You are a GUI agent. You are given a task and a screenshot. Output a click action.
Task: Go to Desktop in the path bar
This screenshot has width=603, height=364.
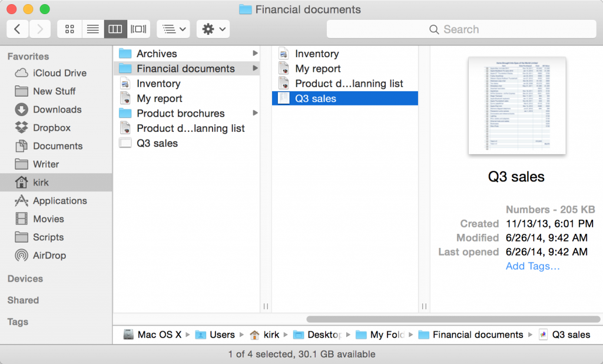pos(317,335)
